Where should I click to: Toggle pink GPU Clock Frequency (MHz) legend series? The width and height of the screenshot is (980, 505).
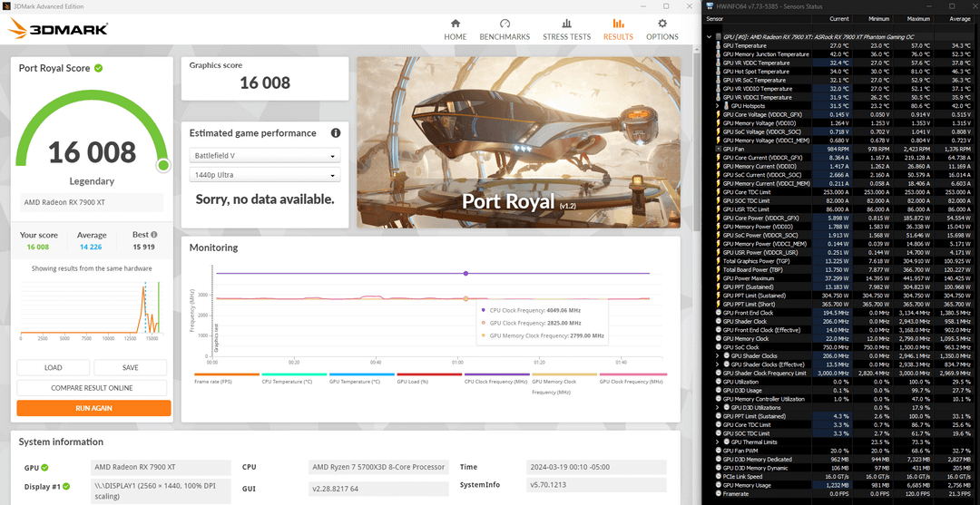(x=632, y=378)
